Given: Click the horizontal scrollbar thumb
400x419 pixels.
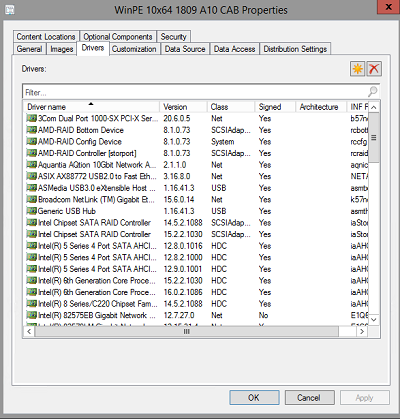Looking at the screenshot, I should pos(187,332).
